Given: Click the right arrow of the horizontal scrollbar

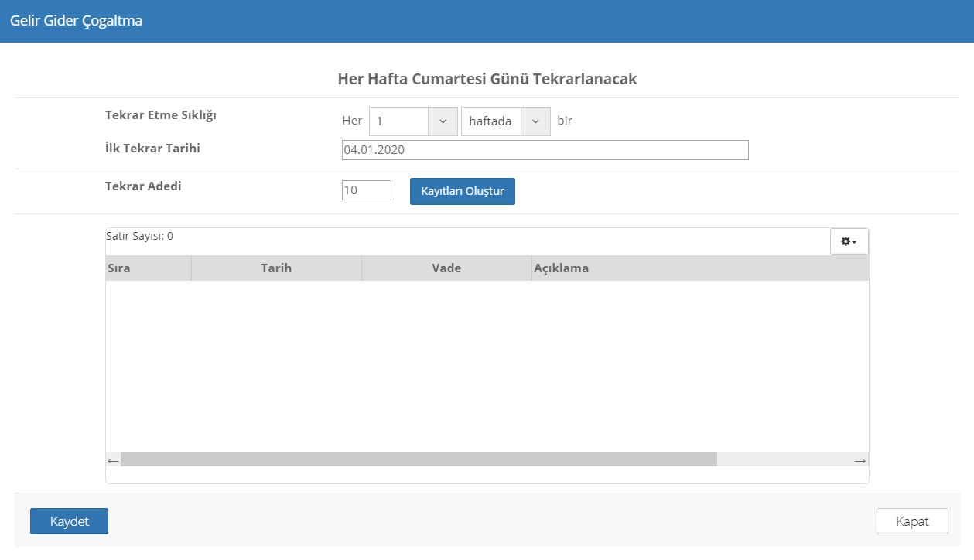Looking at the screenshot, I should [x=860, y=460].
